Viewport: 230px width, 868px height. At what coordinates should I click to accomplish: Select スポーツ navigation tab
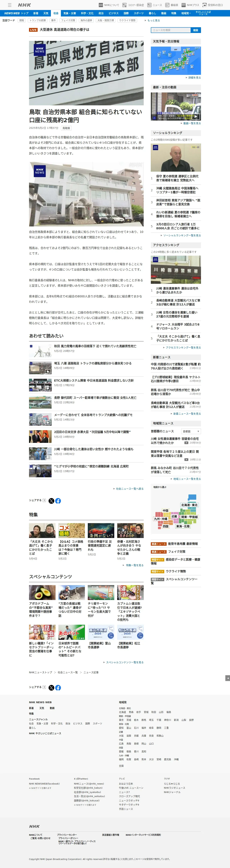138,13
